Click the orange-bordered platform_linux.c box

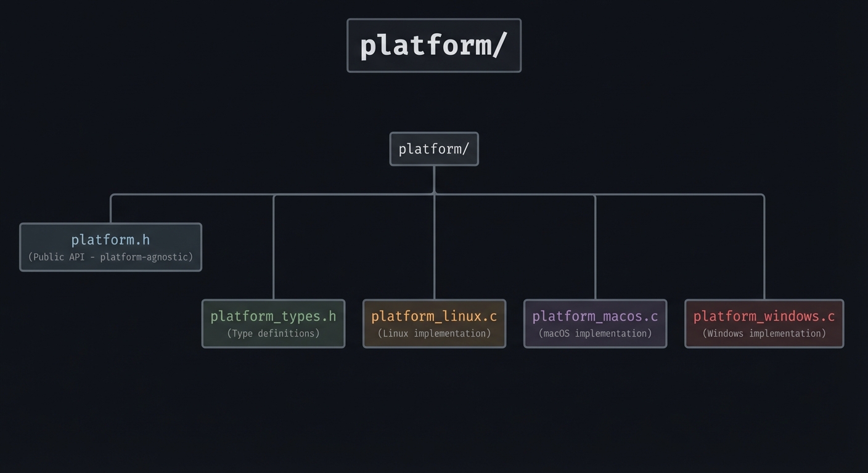pyautogui.click(x=434, y=323)
